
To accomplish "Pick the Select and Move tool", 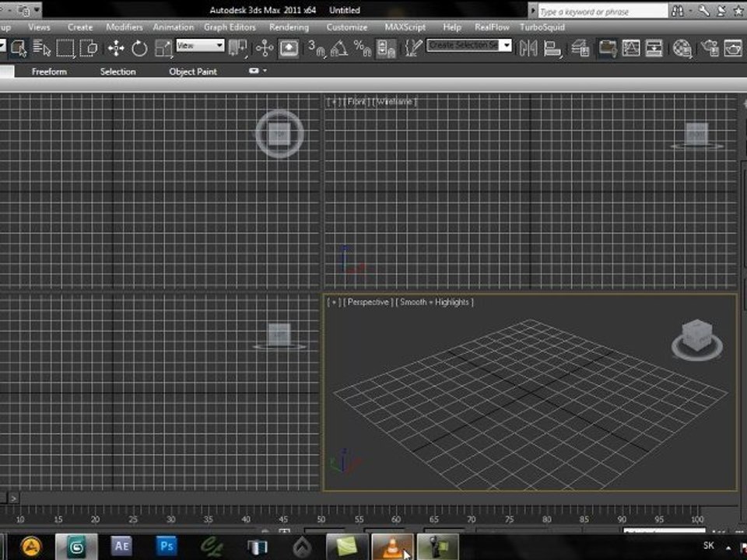I will pyautogui.click(x=116, y=48).
